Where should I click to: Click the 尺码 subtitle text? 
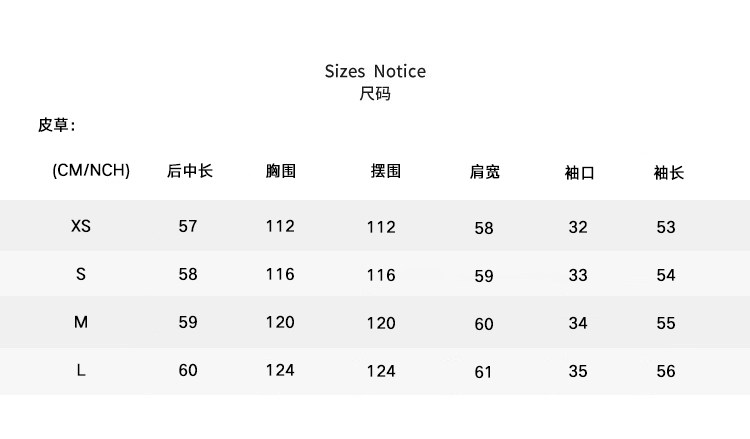(375, 94)
